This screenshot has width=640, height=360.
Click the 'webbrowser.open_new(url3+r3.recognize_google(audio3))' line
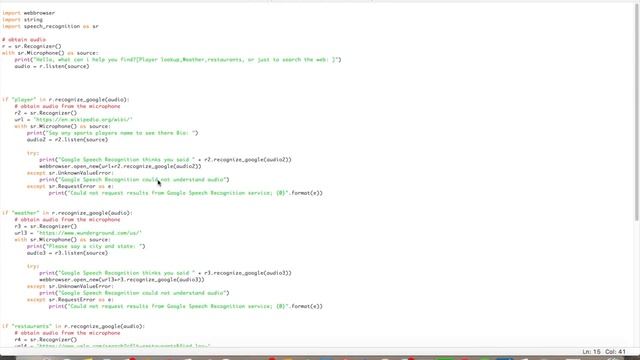pyautogui.click(x=122, y=280)
